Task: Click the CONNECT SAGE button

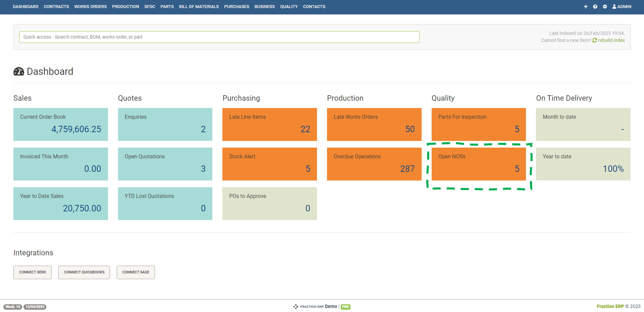Action: (136, 272)
